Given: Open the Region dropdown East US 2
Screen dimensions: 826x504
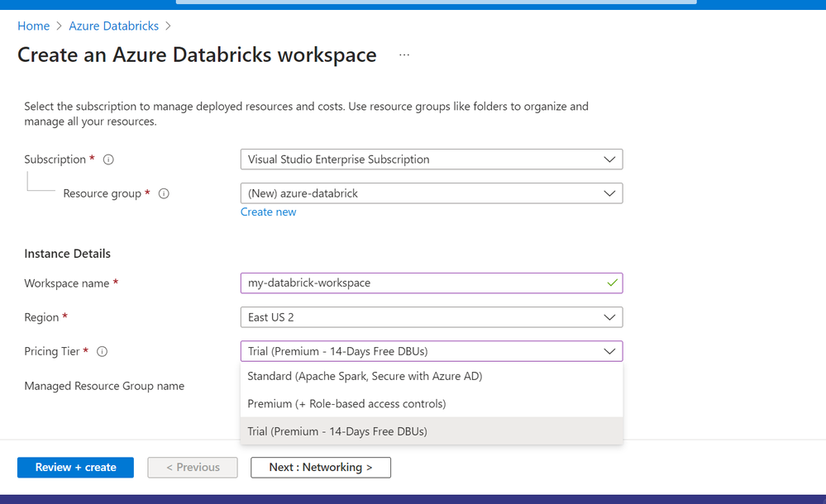Looking at the screenshot, I should (x=432, y=317).
